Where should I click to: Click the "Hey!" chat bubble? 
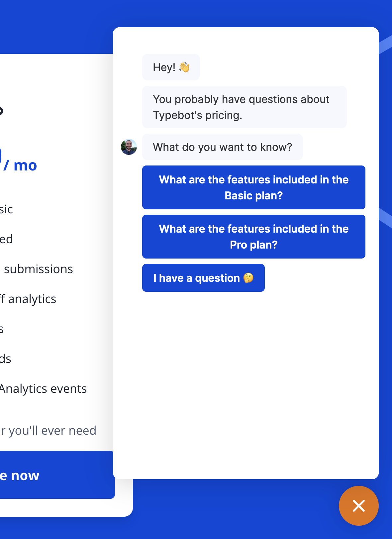pyautogui.click(x=164, y=67)
